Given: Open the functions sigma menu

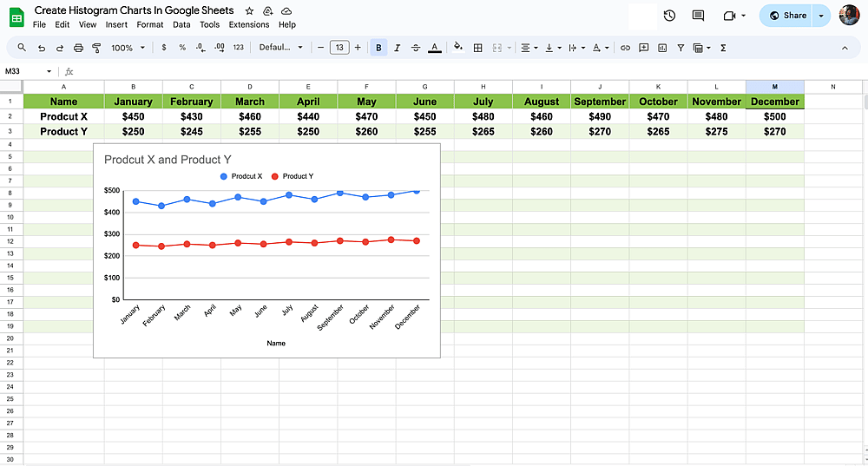Looking at the screenshot, I should (723, 48).
